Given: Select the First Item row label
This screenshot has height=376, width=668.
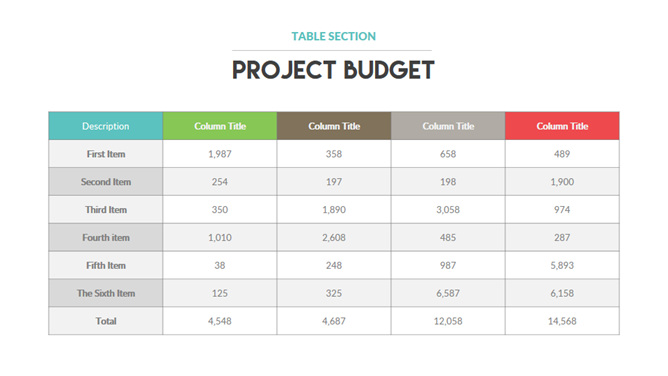Looking at the screenshot, I should [106, 154].
